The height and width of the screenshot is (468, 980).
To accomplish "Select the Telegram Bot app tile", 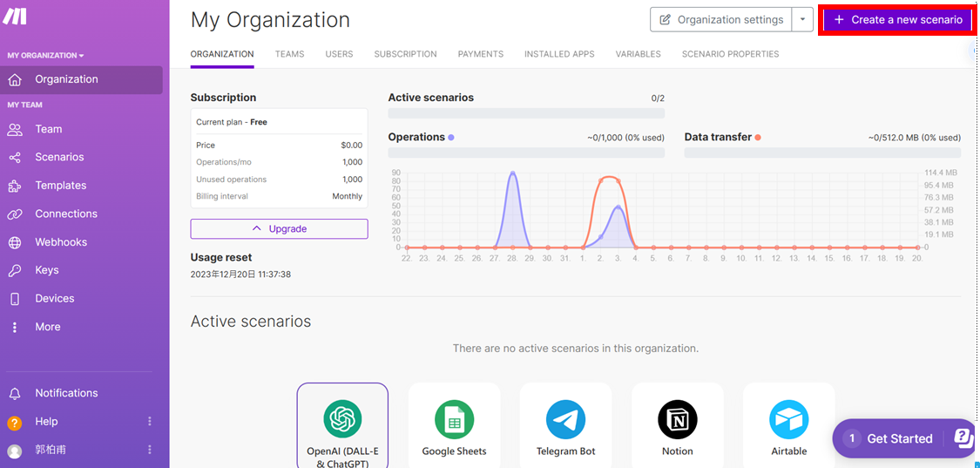I will pos(565,426).
